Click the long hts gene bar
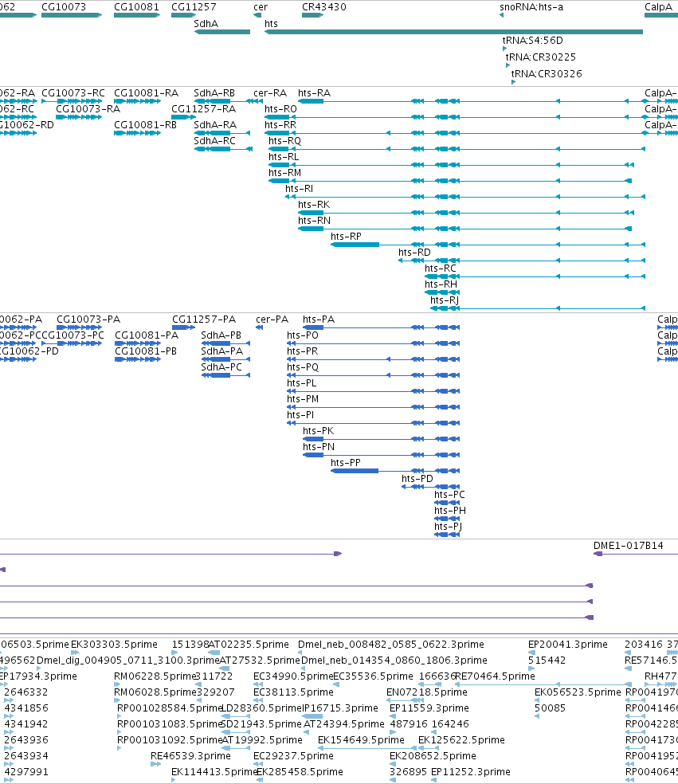Screen dimensions: 678x784 453,32
